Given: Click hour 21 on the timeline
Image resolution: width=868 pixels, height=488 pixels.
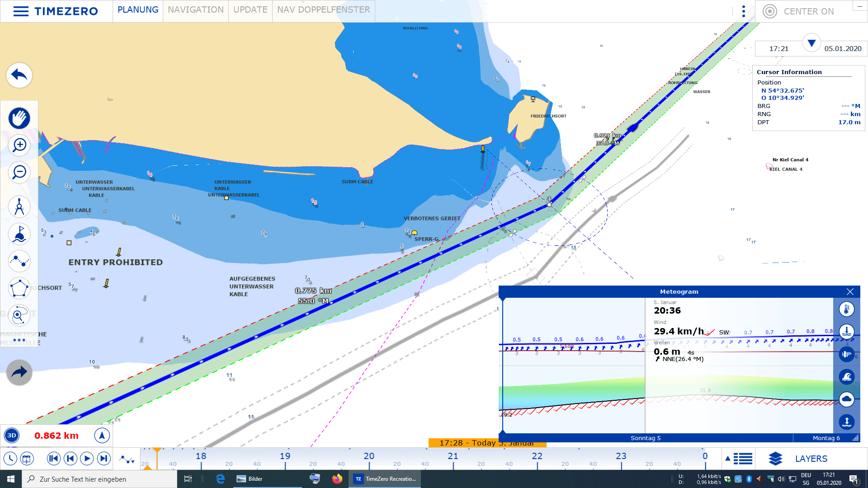Looking at the screenshot, I should point(453,457).
